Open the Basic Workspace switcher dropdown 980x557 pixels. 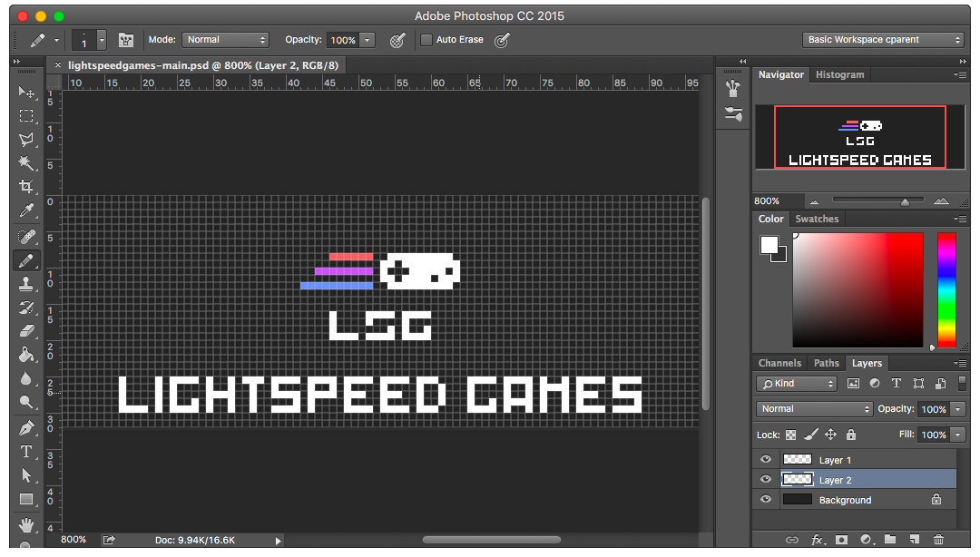[883, 40]
